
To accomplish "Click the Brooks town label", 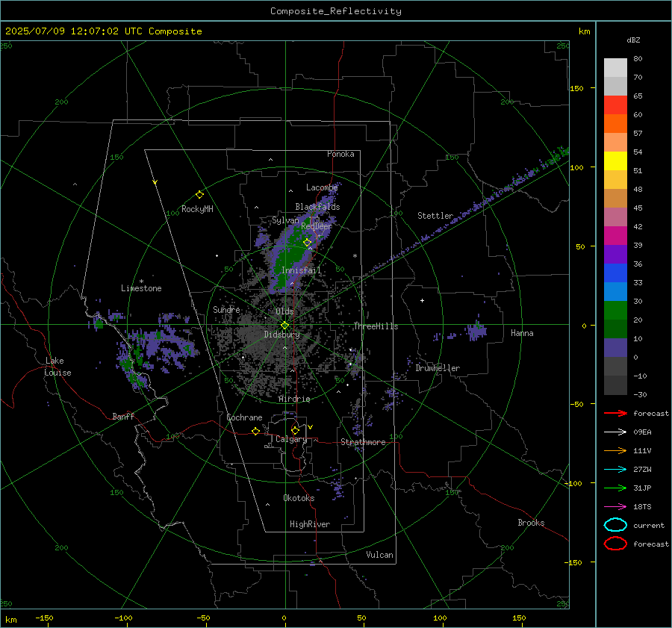I will pos(531,523).
